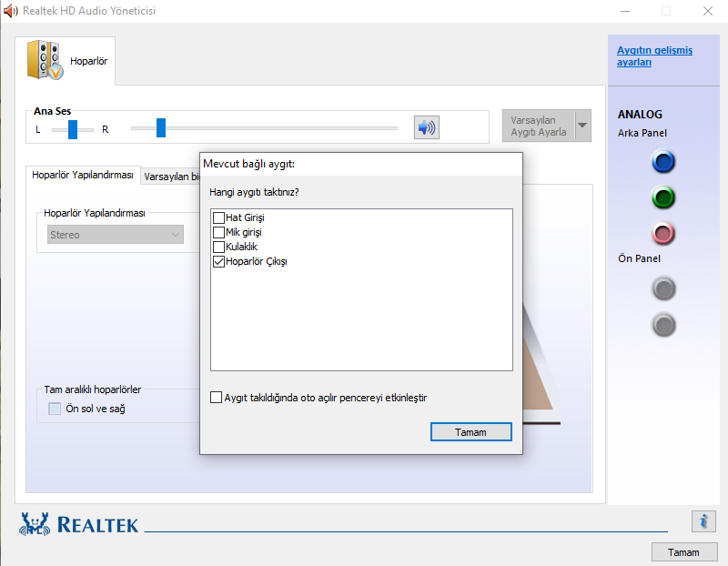Click Tamam in the connected device dialog

[x=470, y=432]
